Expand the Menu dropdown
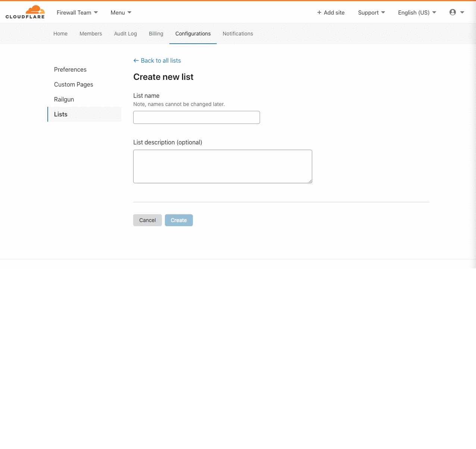This screenshot has width=476, height=449. coord(121,13)
